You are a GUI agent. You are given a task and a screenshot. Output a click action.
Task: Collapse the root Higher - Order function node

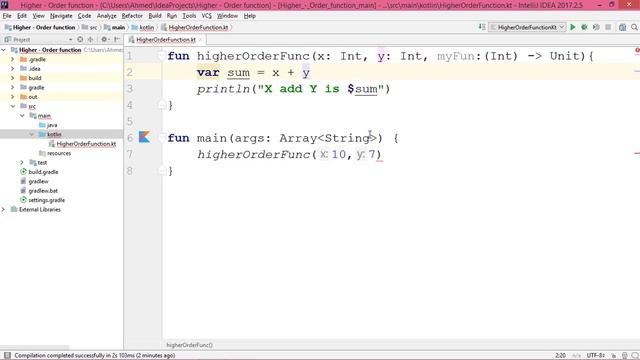(x=4, y=50)
